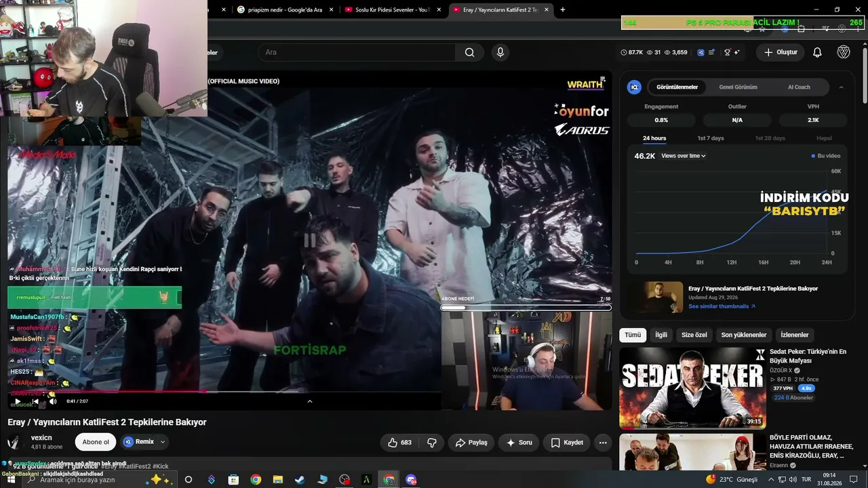The width and height of the screenshot is (868, 488).
Task: Click the YouTube search magnifier button
Action: tap(469, 52)
